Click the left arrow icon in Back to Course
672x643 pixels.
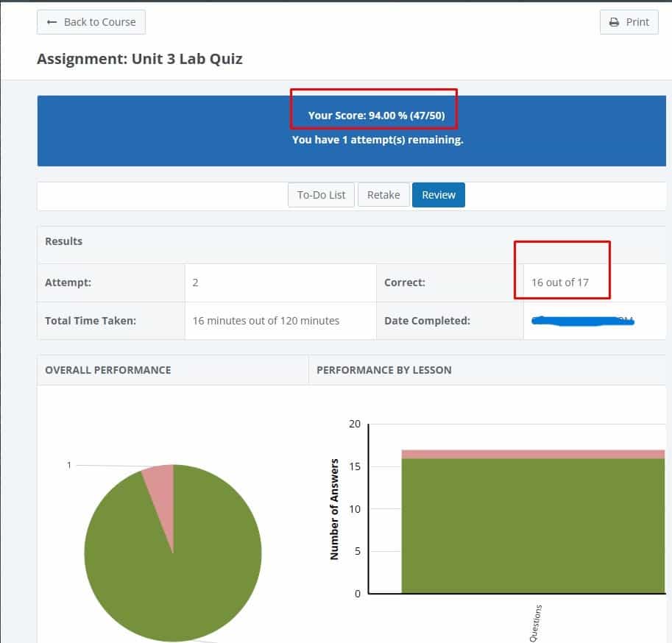point(52,22)
